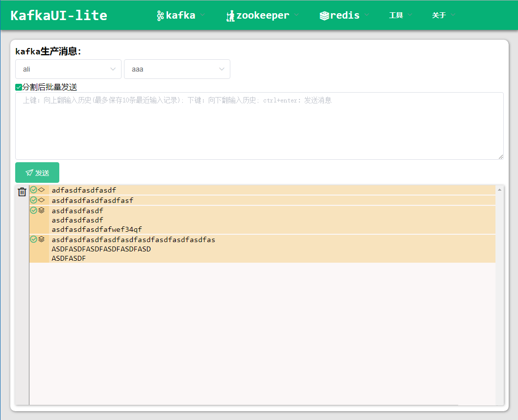
Task: Click the kafka logo icon in the navbar
Action: coord(160,16)
